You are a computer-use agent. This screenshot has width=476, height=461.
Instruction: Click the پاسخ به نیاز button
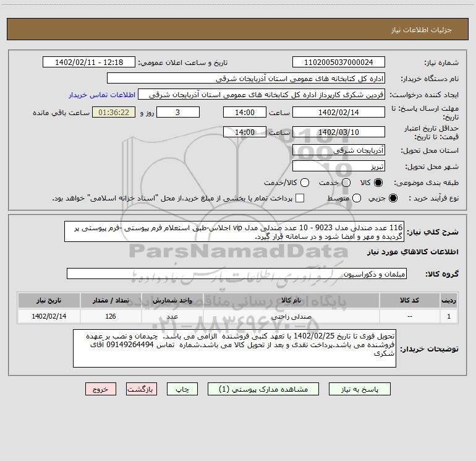point(360,389)
